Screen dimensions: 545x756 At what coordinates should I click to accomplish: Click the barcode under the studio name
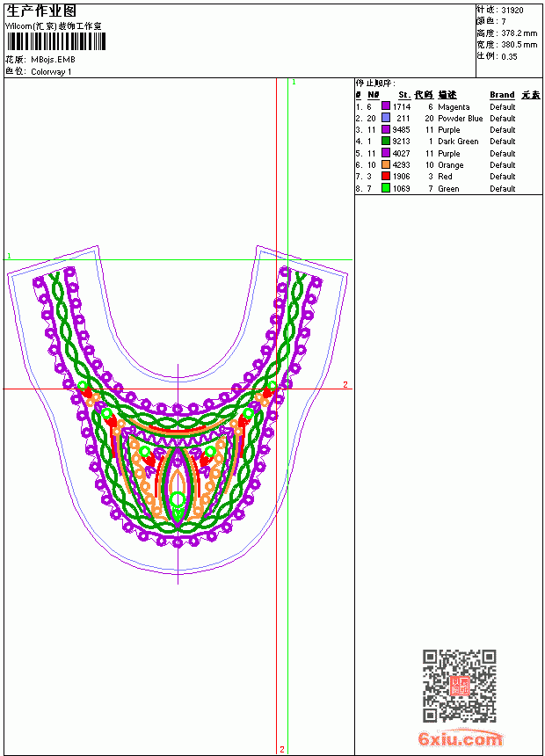pos(56,42)
